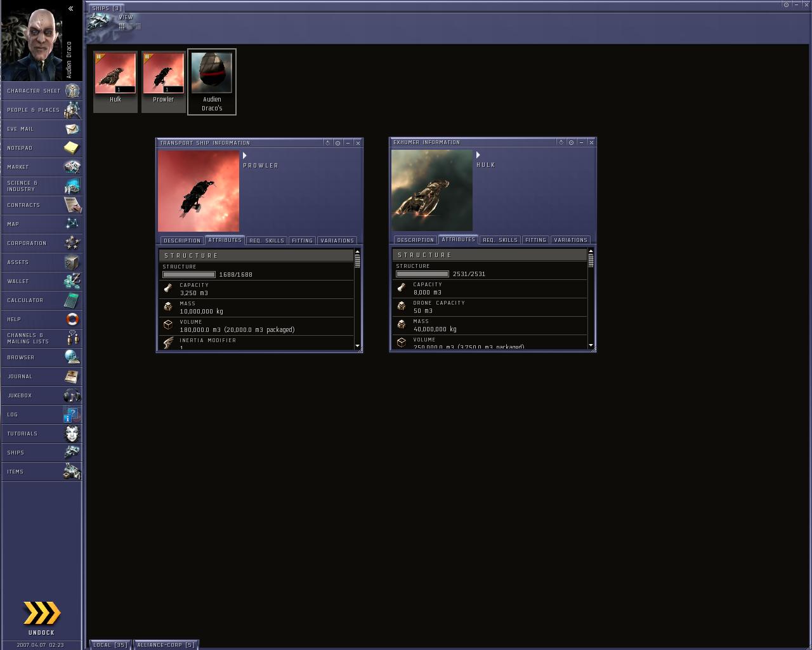
Task: Open the Local [35] chat channel tab
Action: pos(110,645)
